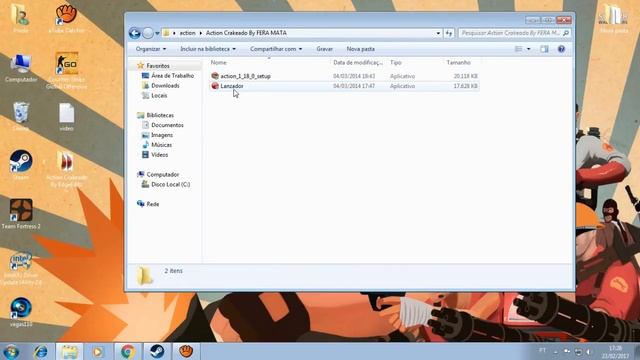Sort by 'Data de modificaç...' column header
The image size is (640, 360).
click(x=358, y=62)
